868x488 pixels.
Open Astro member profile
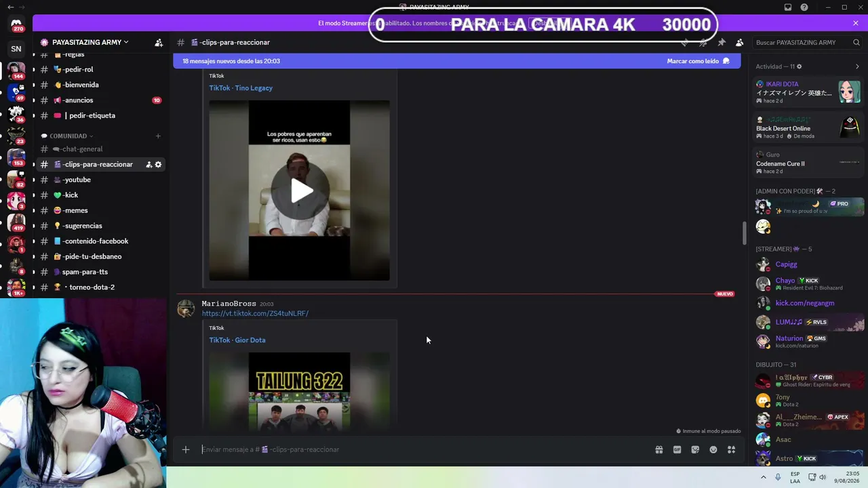(810, 459)
